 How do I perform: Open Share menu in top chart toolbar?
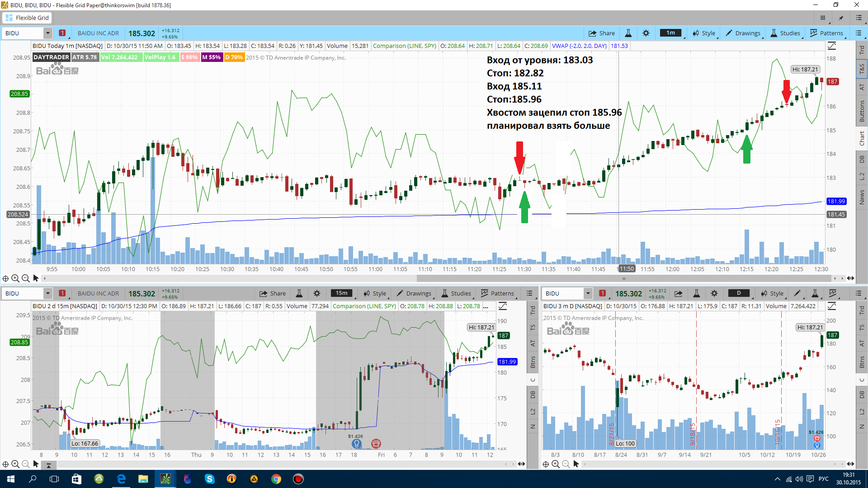tap(601, 33)
